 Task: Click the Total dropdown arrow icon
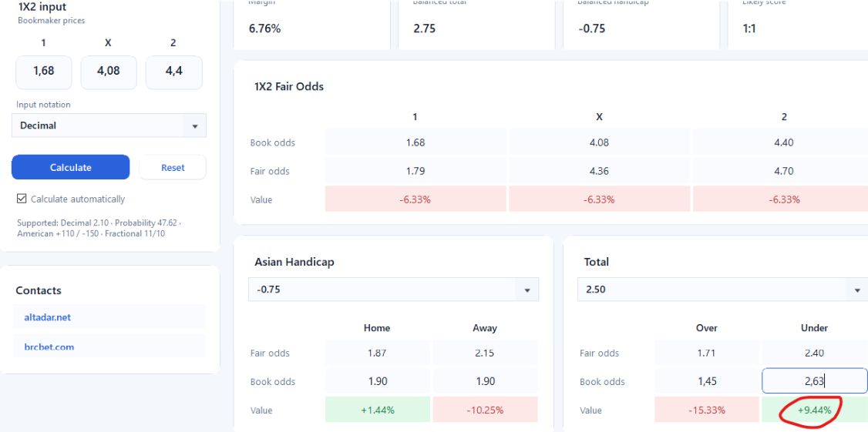[x=857, y=290]
